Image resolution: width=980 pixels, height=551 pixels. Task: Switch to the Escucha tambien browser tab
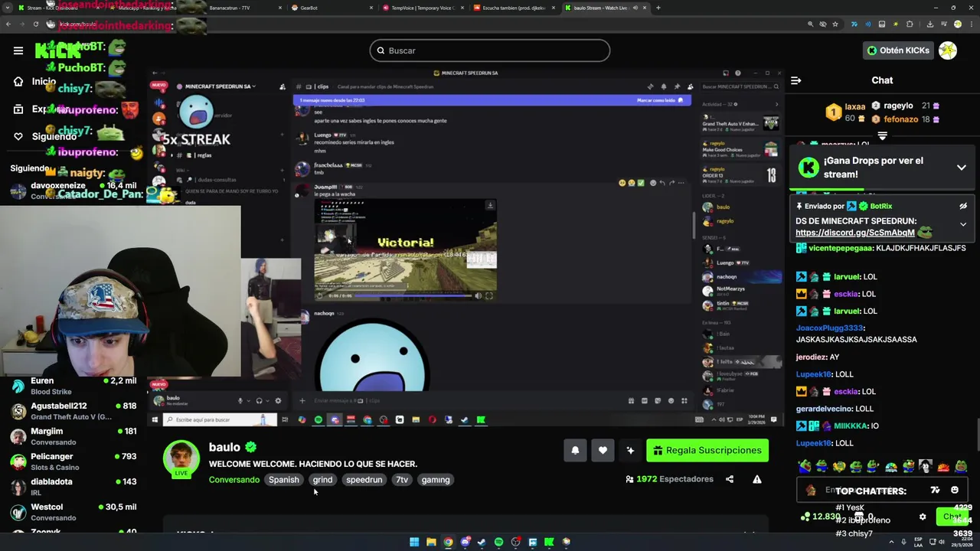[x=513, y=8]
